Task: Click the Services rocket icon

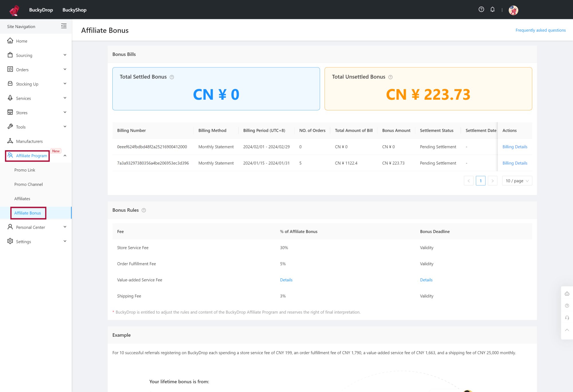Action: pyautogui.click(x=10, y=98)
